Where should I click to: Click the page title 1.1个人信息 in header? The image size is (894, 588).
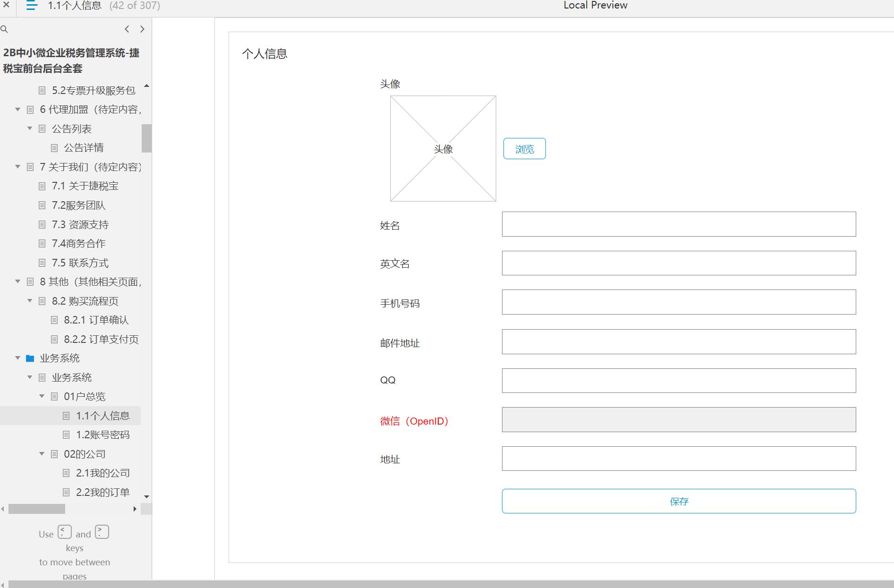(75, 6)
